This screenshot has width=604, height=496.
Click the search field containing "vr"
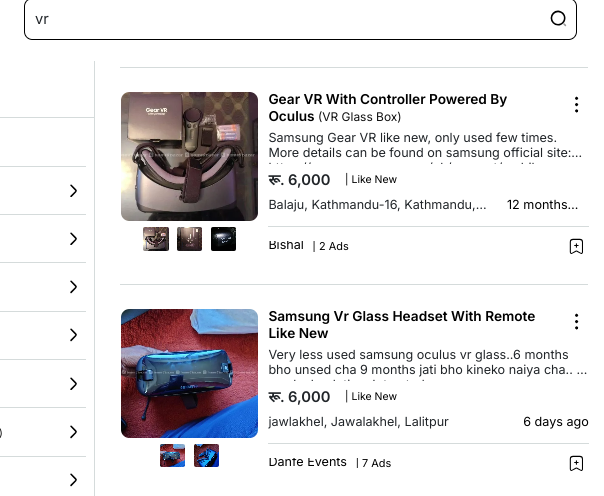click(x=300, y=19)
